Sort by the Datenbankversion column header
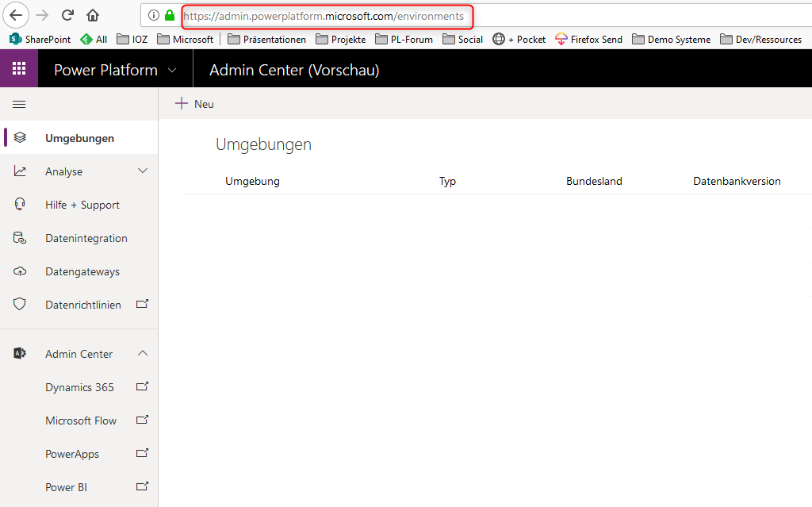 [x=737, y=181]
